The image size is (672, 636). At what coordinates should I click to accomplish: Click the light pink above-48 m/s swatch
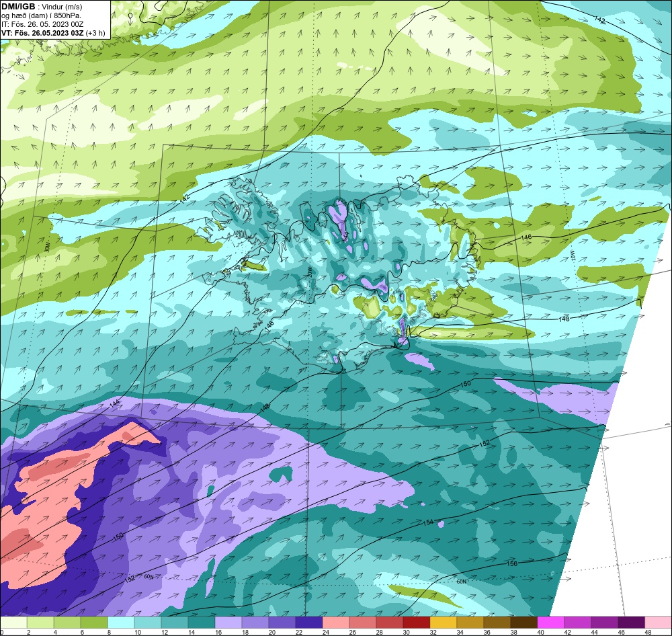pos(659,623)
